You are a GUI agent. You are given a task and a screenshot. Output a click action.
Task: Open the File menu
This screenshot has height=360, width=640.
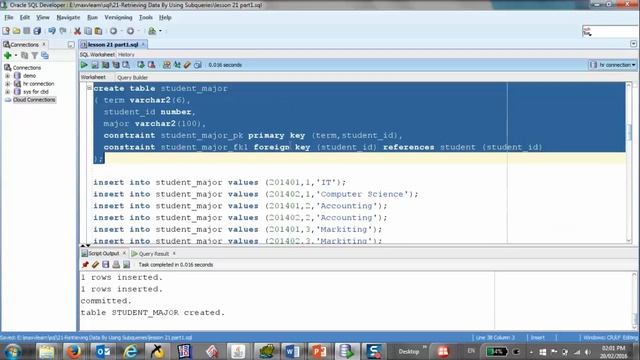coord(9,18)
